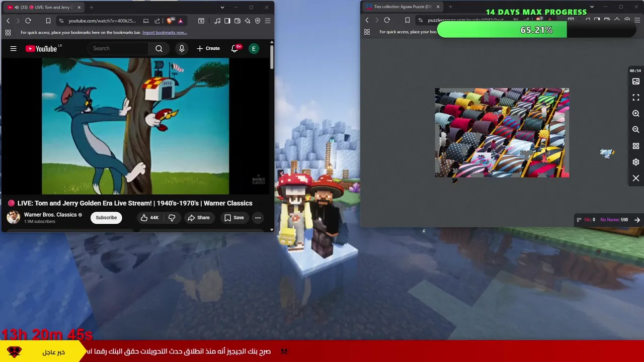Open puzzle settings gear
The image size is (644, 362).
pos(636,162)
